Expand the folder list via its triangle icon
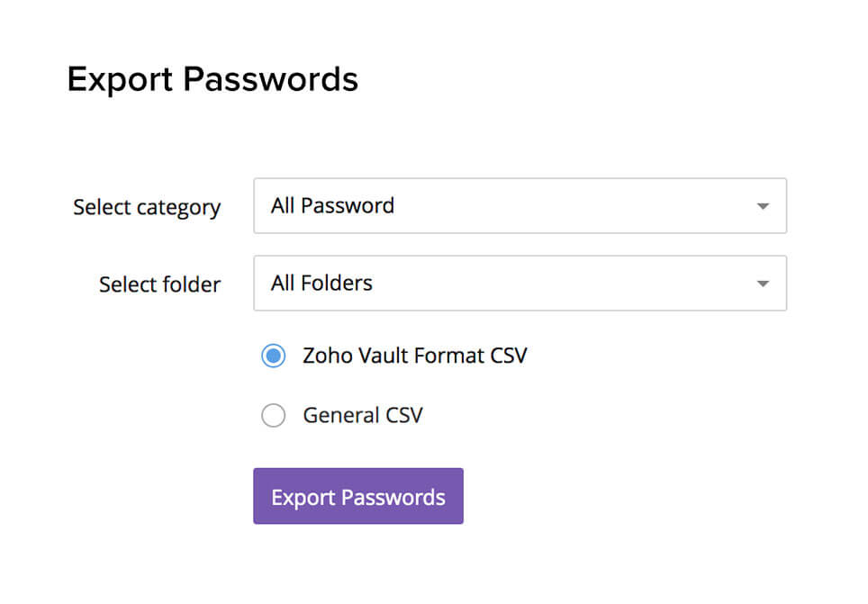 click(763, 284)
